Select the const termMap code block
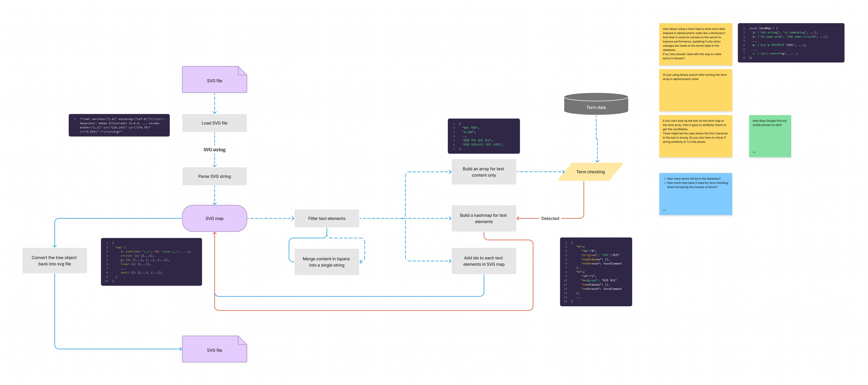 790,43
